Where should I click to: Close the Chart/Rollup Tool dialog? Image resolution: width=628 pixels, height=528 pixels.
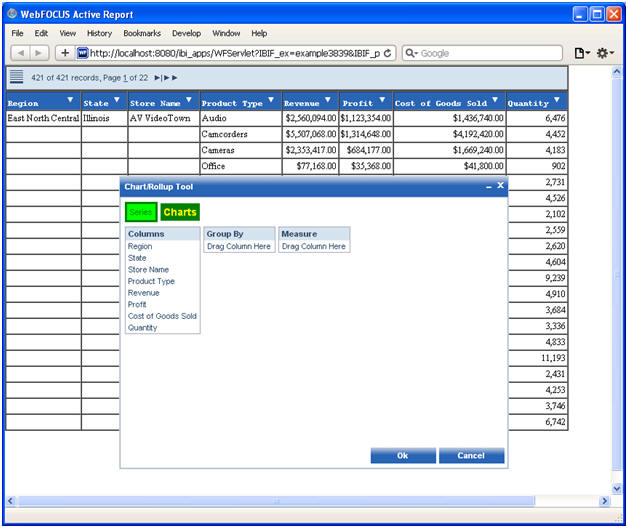click(x=500, y=185)
